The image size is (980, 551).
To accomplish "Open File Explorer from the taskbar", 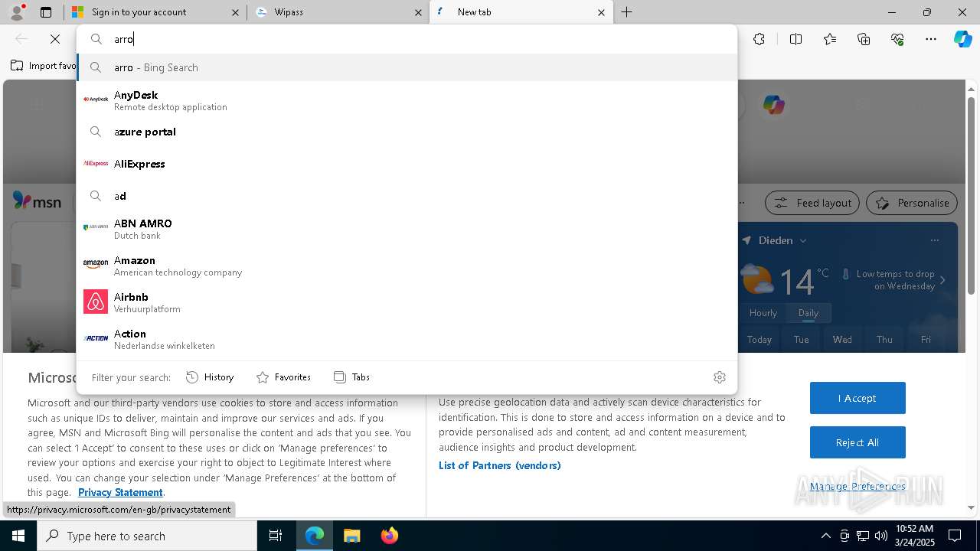I will 351,536.
